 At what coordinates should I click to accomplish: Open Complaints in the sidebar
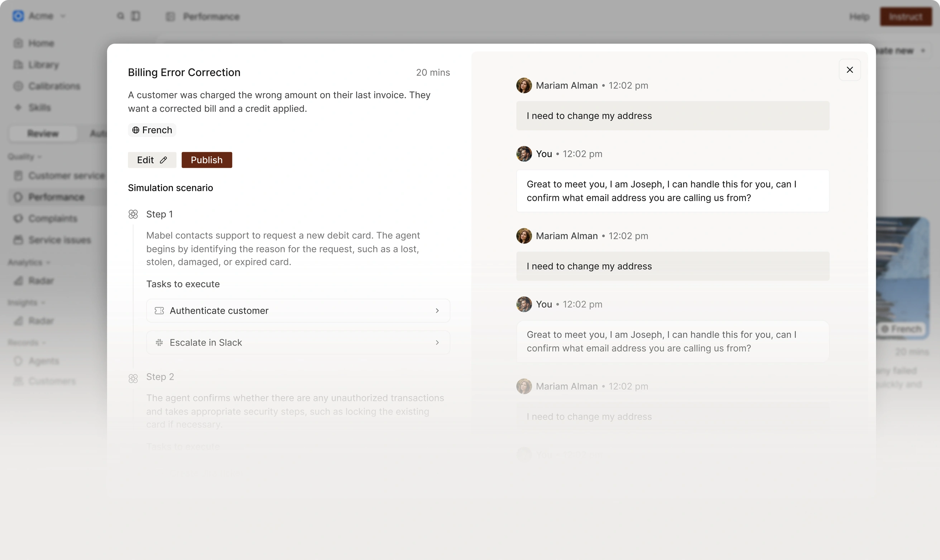(52, 218)
